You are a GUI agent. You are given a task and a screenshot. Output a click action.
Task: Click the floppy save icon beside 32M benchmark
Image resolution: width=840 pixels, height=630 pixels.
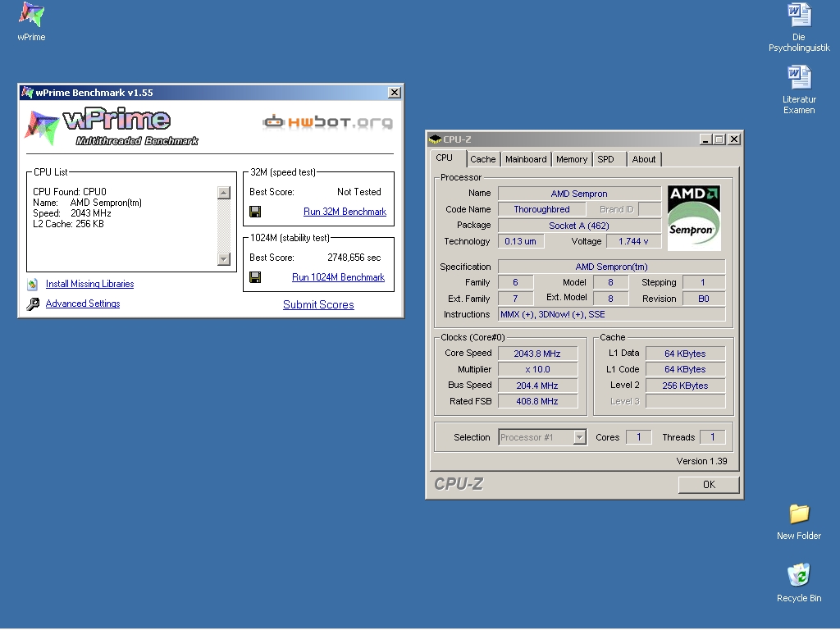256,212
